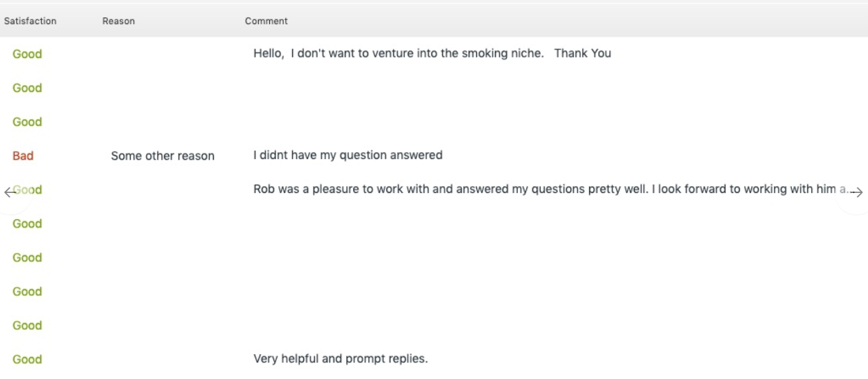Select the 'Some other reason' cell

pyautogui.click(x=163, y=156)
